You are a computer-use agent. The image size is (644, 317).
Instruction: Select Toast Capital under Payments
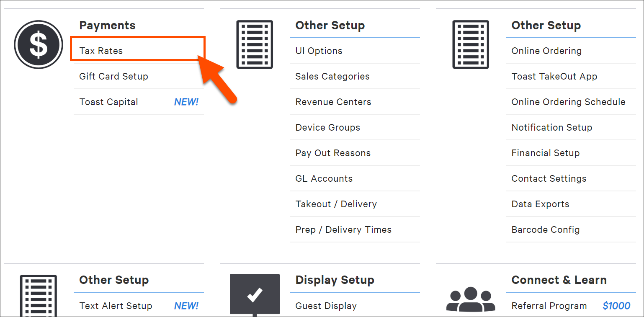(108, 102)
